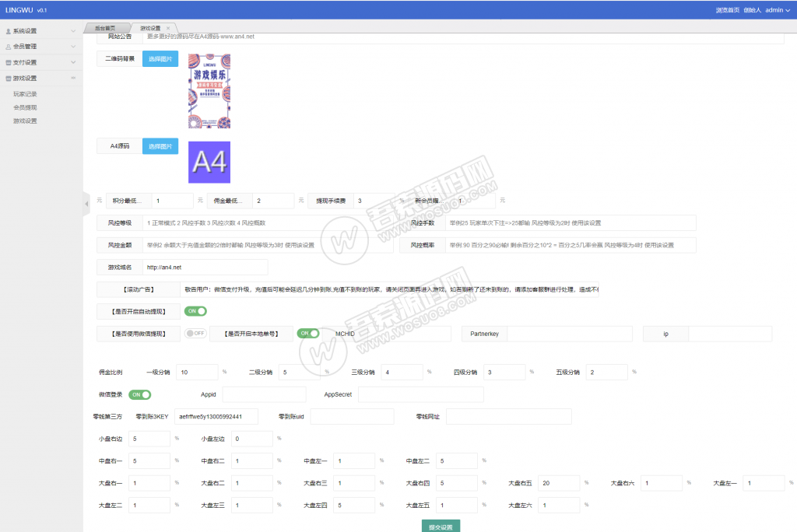
Task: Click the 四级分销 percentage field
Action: point(504,372)
